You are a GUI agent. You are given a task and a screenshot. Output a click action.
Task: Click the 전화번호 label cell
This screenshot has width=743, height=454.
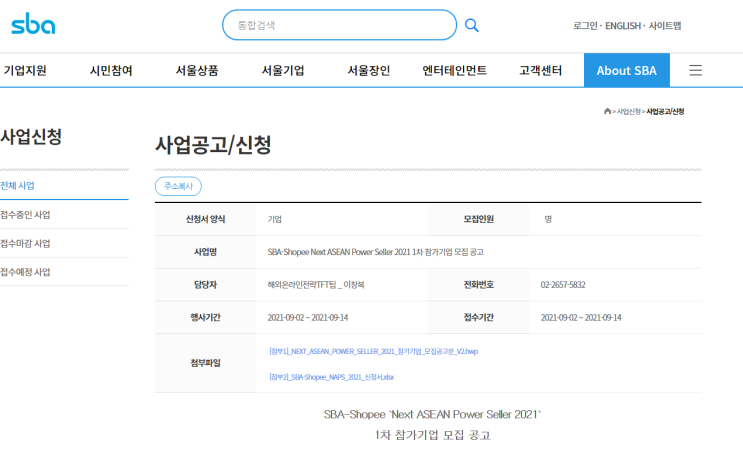click(479, 285)
